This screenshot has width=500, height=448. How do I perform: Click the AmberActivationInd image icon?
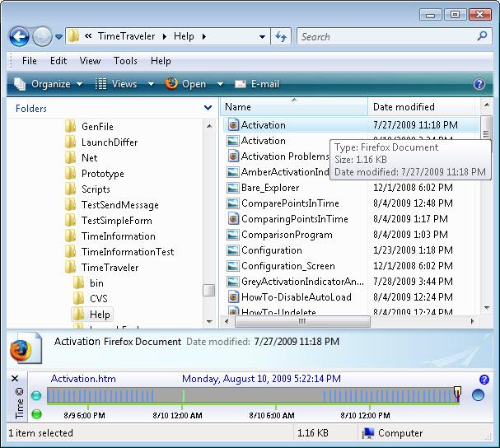233,172
